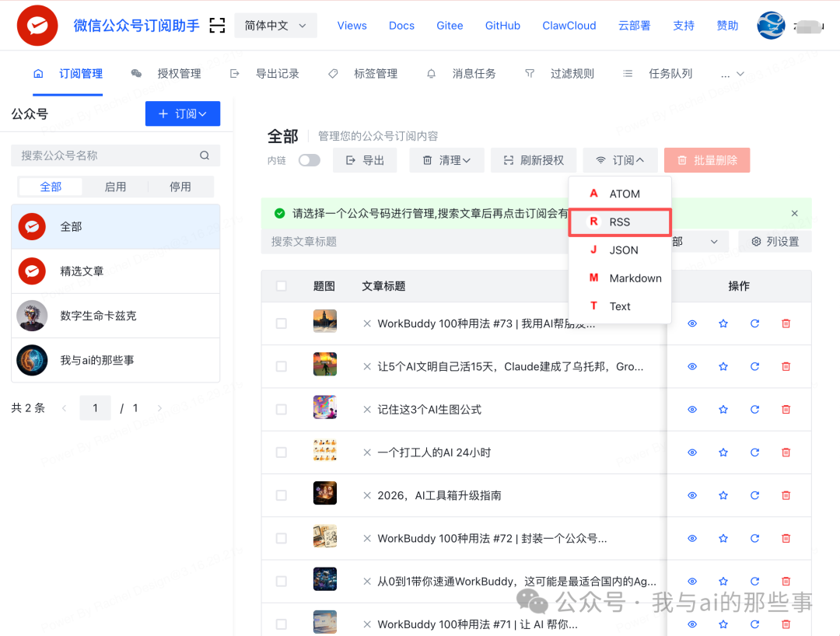840x636 pixels.
Task: Click the red app logo
Action: tap(37, 25)
